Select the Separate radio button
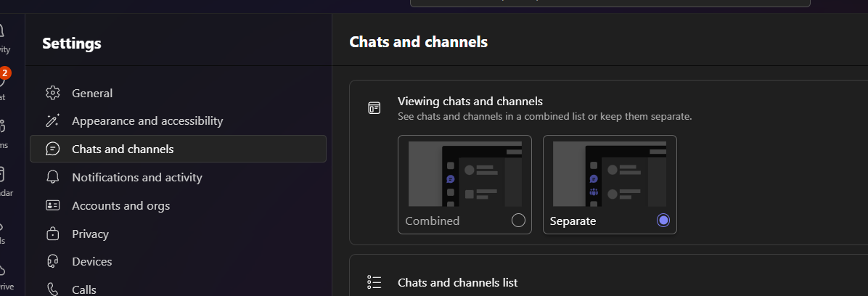The height and width of the screenshot is (296, 868). pyautogui.click(x=663, y=221)
